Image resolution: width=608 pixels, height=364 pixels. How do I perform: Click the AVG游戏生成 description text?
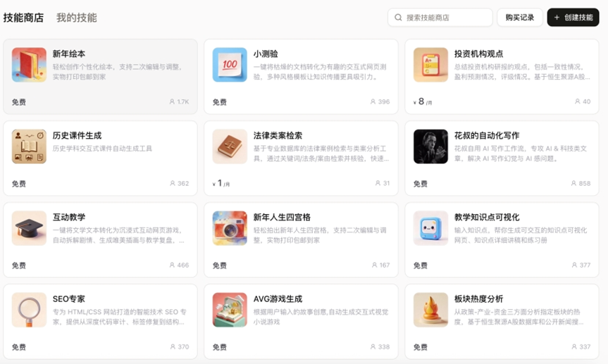click(x=321, y=317)
